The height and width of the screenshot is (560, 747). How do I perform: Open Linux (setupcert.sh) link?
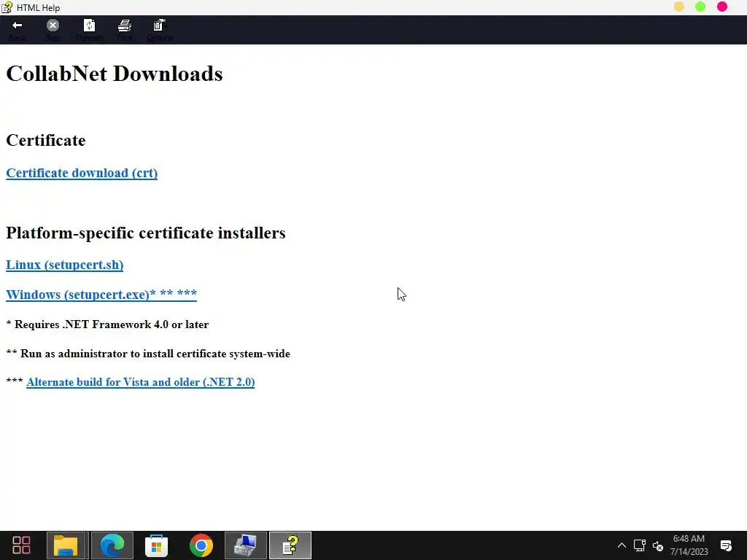point(64,265)
